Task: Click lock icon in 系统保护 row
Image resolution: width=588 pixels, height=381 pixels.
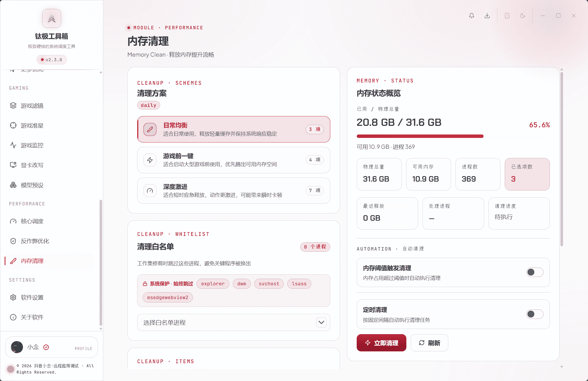Action: tap(145, 284)
